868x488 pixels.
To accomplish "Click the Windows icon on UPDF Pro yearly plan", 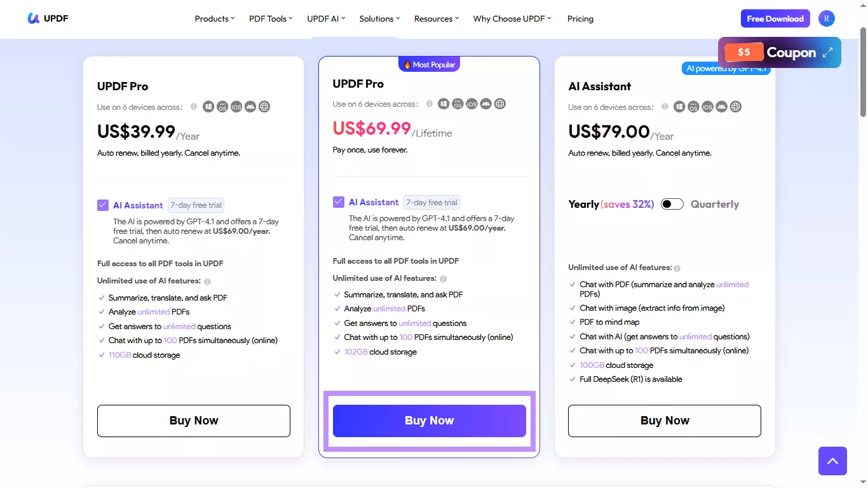I will [x=208, y=107].
